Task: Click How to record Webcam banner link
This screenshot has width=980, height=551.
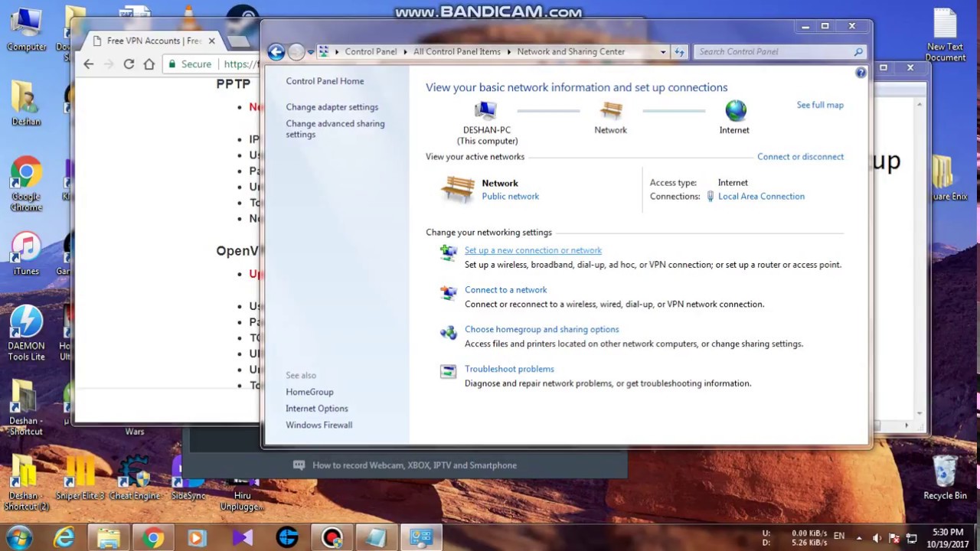Action: coord(414,465)
